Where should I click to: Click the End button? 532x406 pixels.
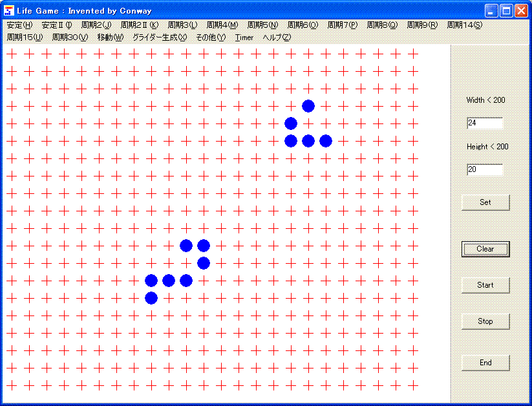point(485,363)
